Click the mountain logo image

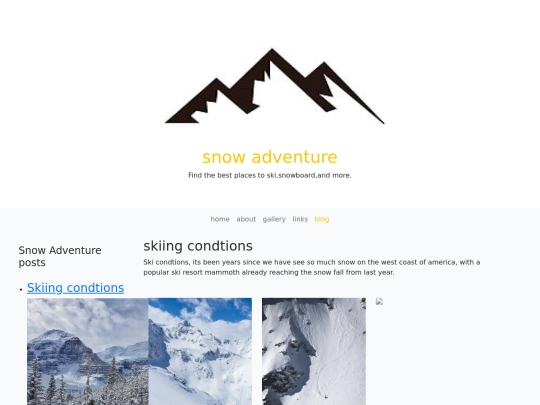click(274, 86)
